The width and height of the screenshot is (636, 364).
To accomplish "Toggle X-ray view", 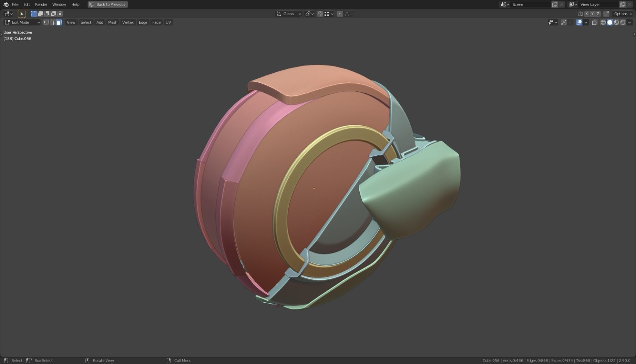I will coord(594,22).
